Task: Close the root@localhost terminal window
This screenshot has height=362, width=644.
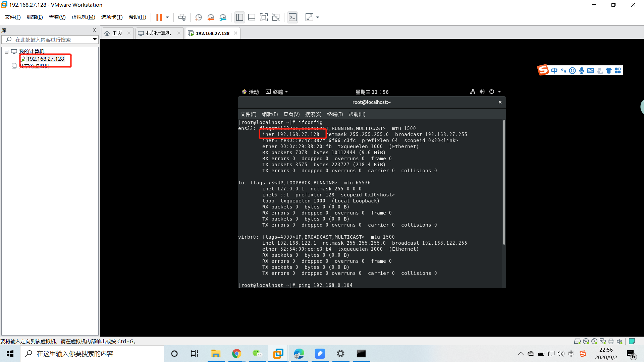Action: pyautogui.click(x=500, y=102)
